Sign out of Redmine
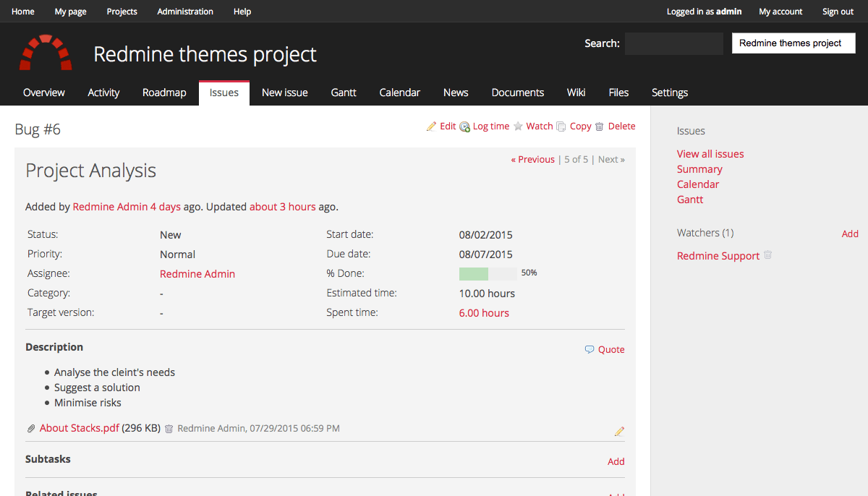868x496 pixels. 838,12
